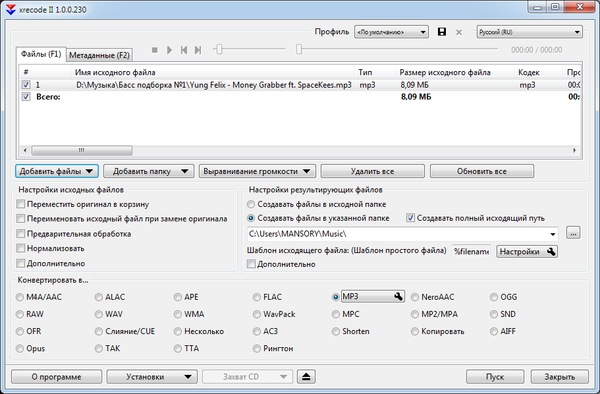Click the browse folder ellipsis button

point(573,233)
